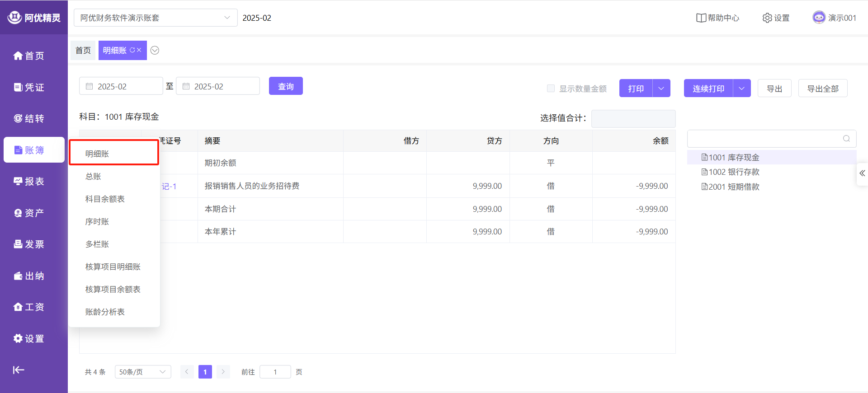Image resolution: width=868 pixels, height=393 pixels.
Task: Enable the 显示数量金额 checkbox
Action: (x=551, y=89)
